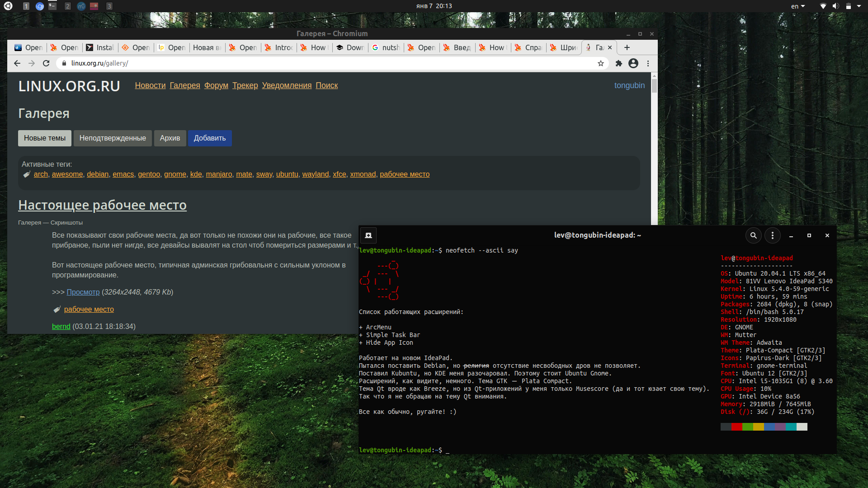Screen dimensions: 868x488
Task: Filter by the wayland tag
Action: (316, 174)
